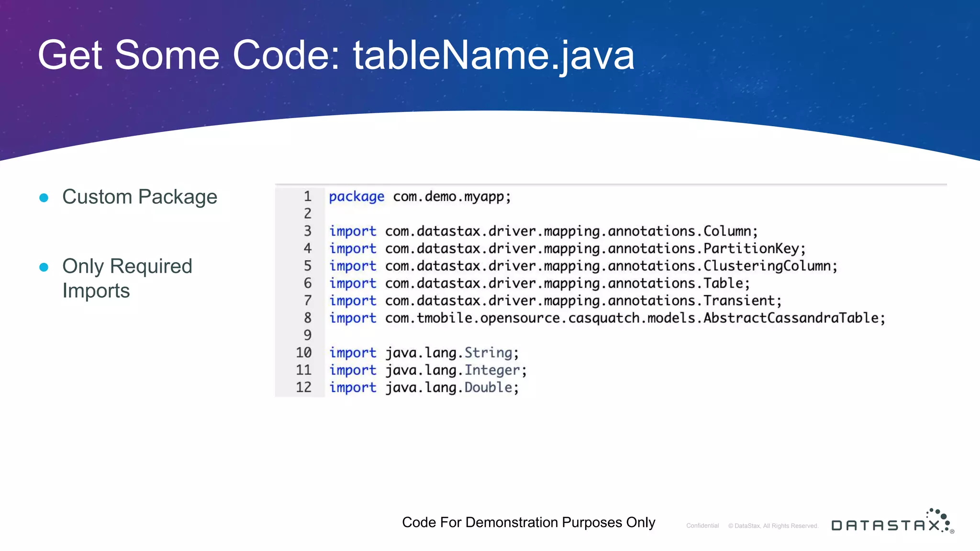Click the DataStax logo
Viewport: 980px width, 551px height.
(x=893, y=521)
